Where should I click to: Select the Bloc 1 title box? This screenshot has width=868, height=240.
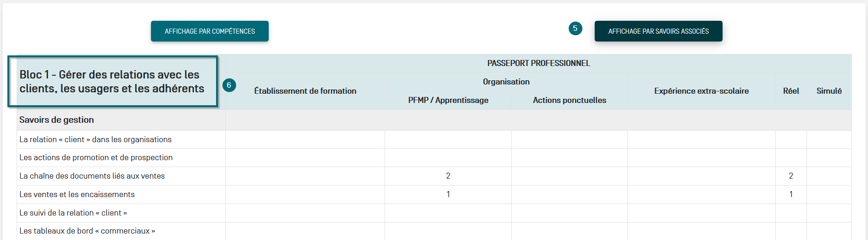click(112, 82)
